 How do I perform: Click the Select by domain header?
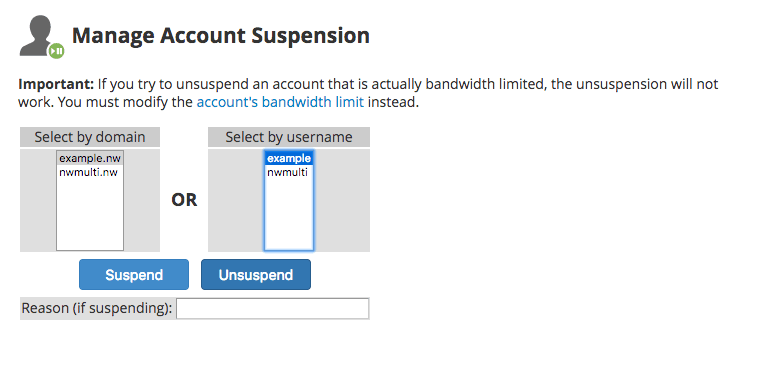(x=90, y=137)
